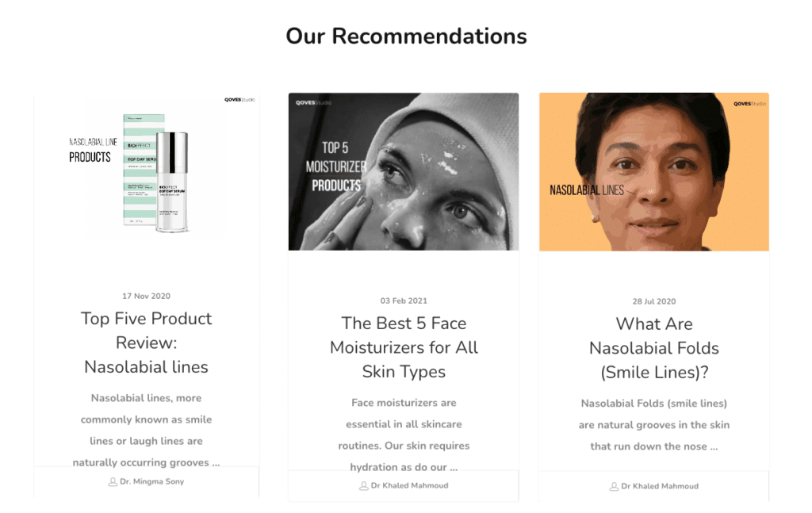Open What Are Nasolabial Folds article title

point(654,348)
